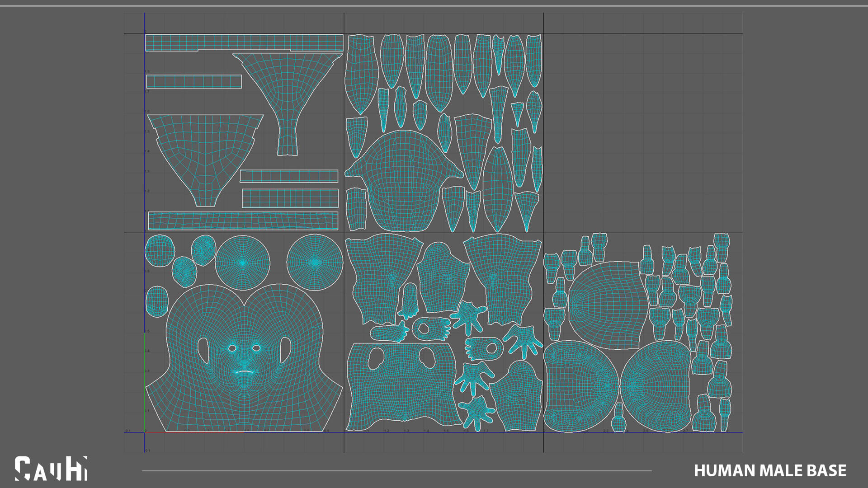Screen dimensions: 868x488
Task: Click the CAUHI logo
Action: click(x=51, y=469)
